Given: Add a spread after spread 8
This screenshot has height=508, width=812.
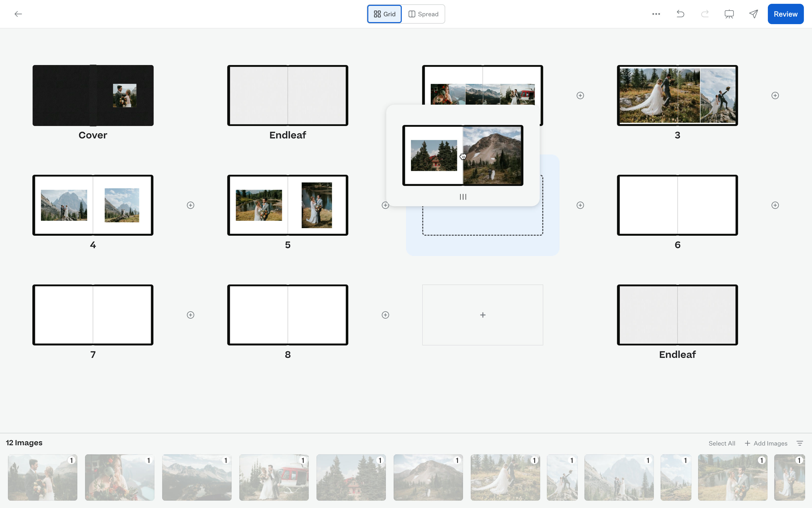Looking at the screenshot, I should (x=385, y=315).
